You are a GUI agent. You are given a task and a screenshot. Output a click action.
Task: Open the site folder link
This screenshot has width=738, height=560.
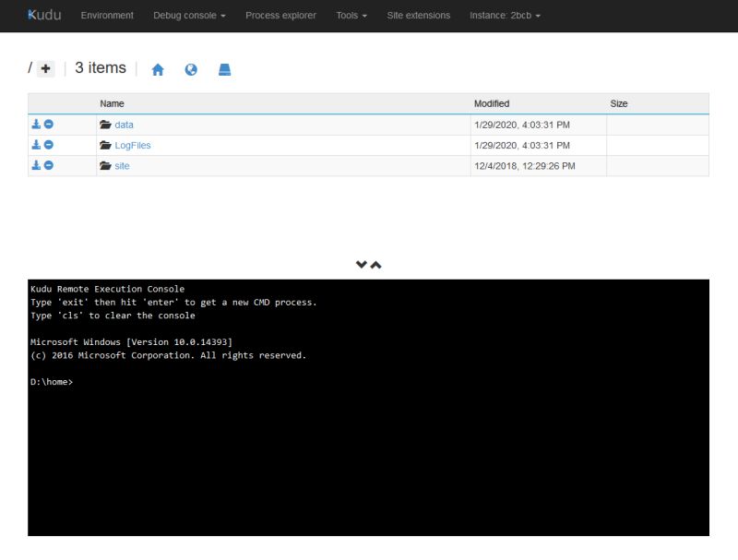[x=122, y=166]
